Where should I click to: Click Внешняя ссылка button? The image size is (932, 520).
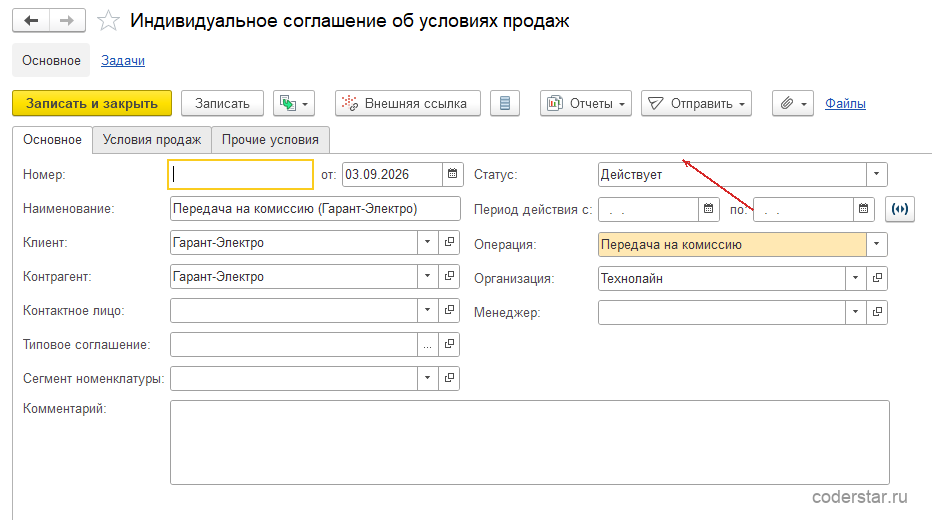[408, 103]
